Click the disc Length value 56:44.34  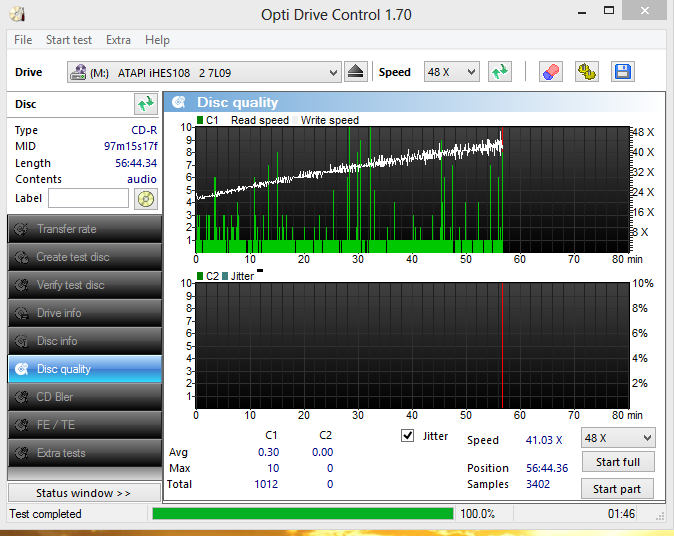[x=136, y=163]
